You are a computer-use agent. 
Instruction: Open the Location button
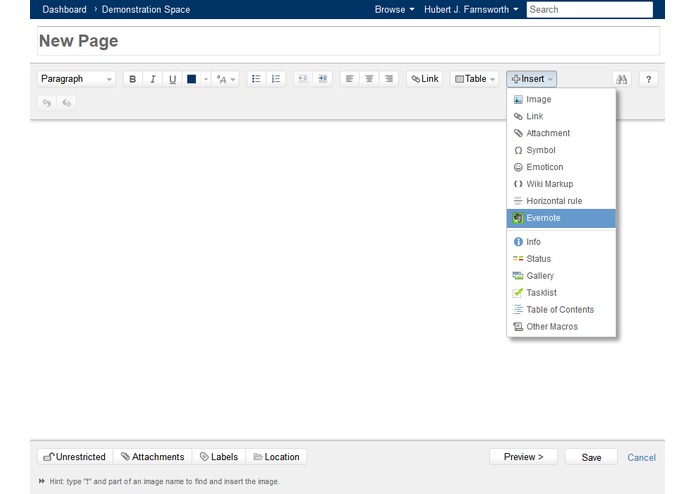276,457
